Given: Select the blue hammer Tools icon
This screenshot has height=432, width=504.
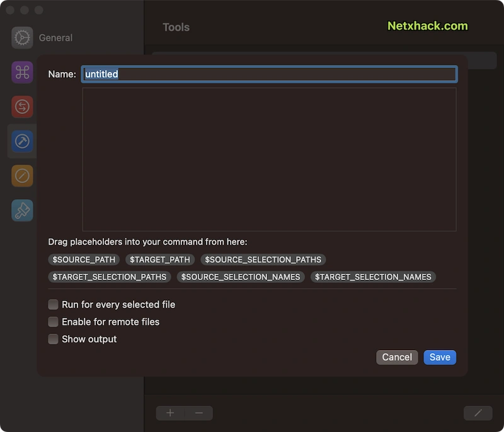Looking at the screenshot, I should 22,141.
